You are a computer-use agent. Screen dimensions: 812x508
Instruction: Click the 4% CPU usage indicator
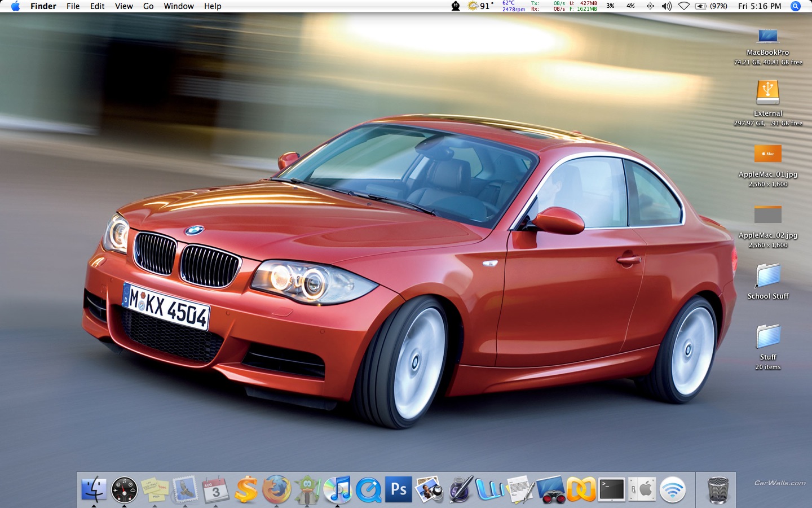630,6
